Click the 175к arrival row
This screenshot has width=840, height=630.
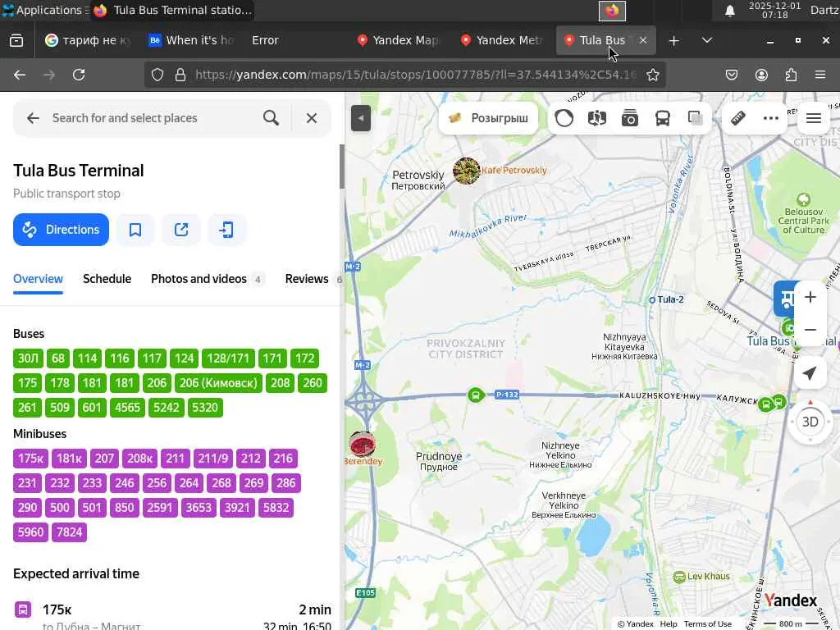click(x=172, y=616)
